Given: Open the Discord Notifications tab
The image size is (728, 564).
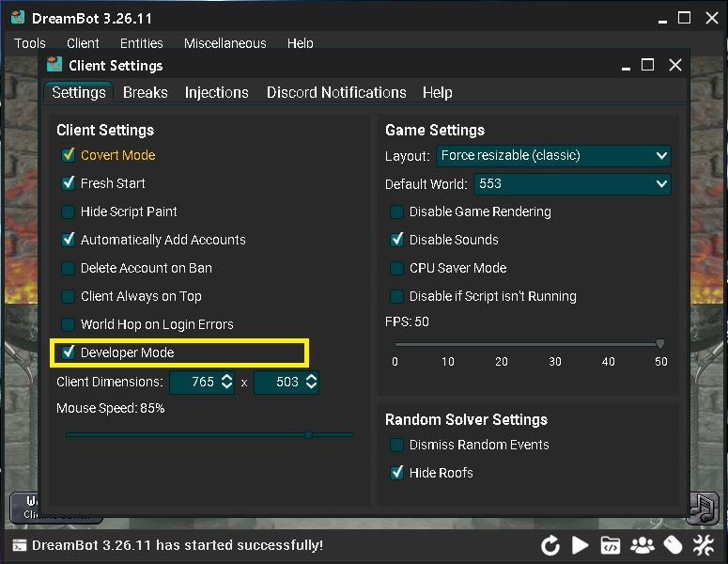Looking at the screenshot, I should [336, 92].
